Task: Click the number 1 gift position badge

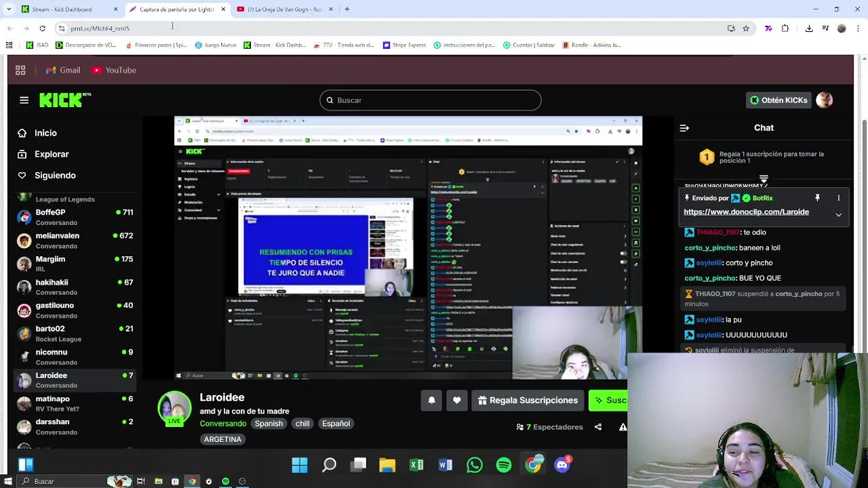Action: click(707, 157)
